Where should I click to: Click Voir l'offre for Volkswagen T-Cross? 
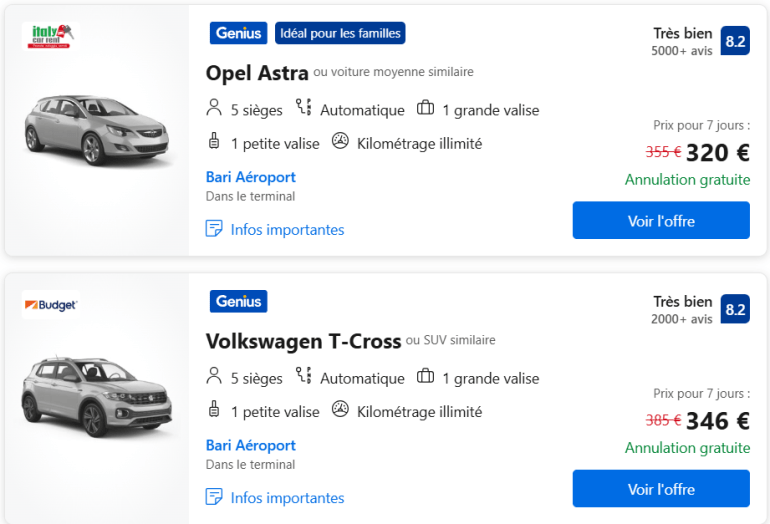coord(661,489)
